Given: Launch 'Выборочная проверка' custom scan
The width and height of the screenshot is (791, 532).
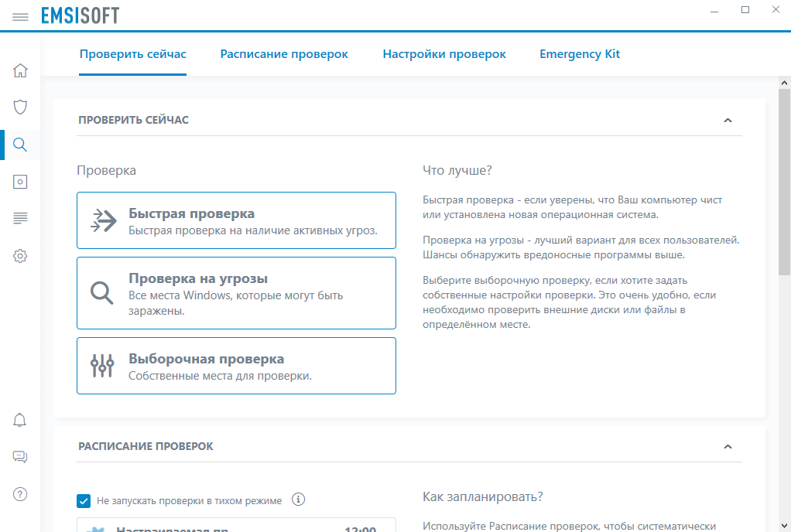Looking at the screenshot, I should pyautogui.click(x=236, y=365).
